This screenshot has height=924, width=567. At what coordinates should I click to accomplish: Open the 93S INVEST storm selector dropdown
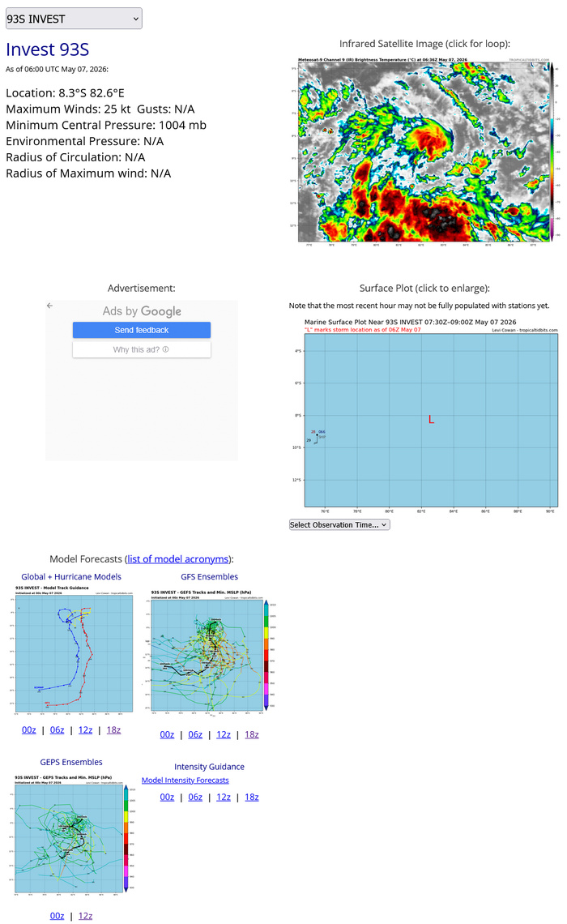coord(74,19)
